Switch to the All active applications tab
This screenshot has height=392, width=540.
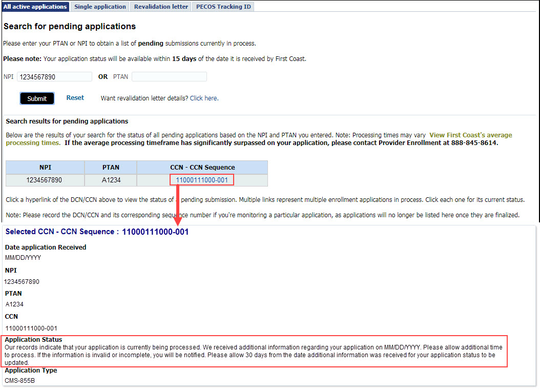coord(35,7)
